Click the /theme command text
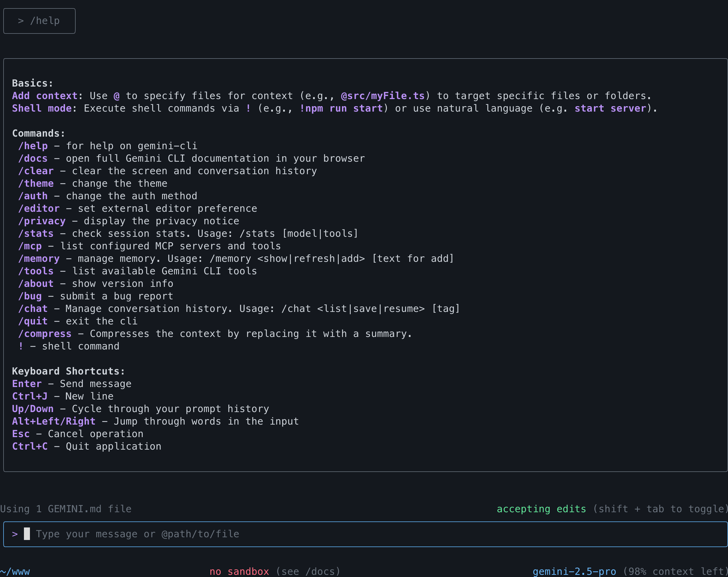 (x=36, y=183)
